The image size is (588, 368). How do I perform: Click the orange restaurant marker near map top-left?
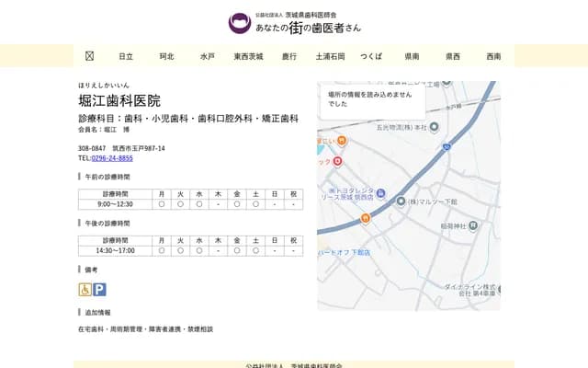342,141
